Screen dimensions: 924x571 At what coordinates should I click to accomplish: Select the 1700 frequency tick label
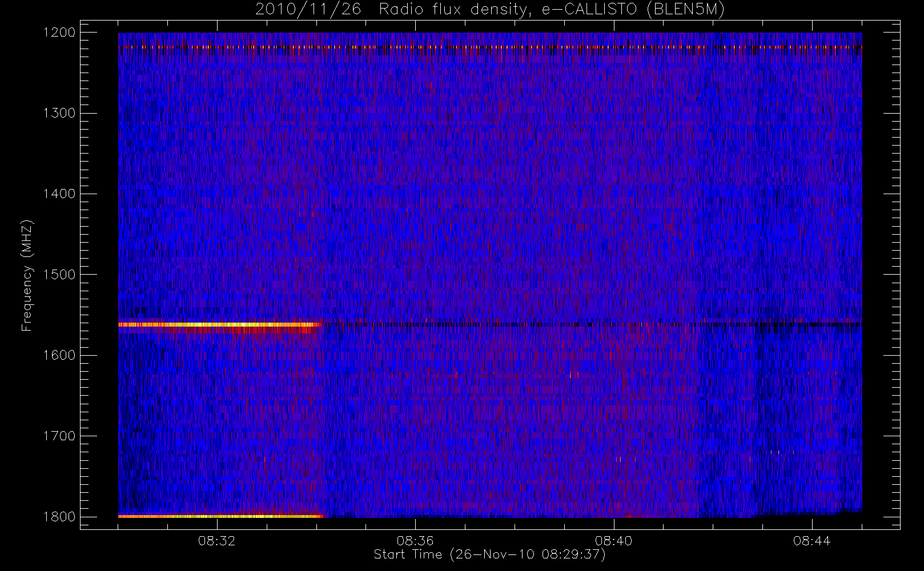pos(59,436)
